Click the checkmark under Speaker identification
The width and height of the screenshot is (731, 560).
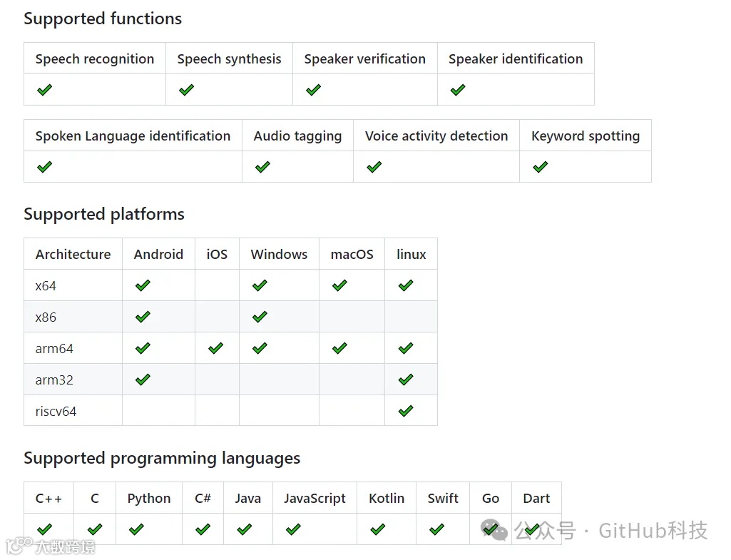pyautogui.click(x=458, y=90)
